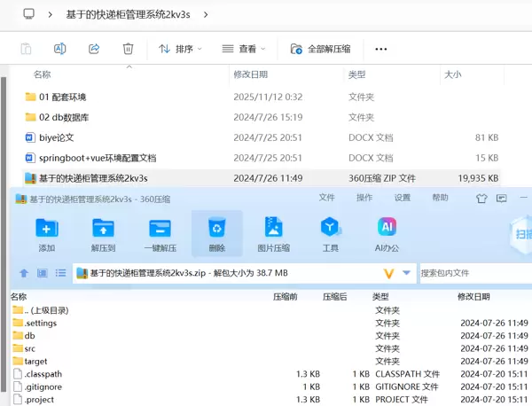The height and width of the screenshot is (406, 532).
Task: Click the rename icon in Explorer toolbar
Action: tap(60, 49)
